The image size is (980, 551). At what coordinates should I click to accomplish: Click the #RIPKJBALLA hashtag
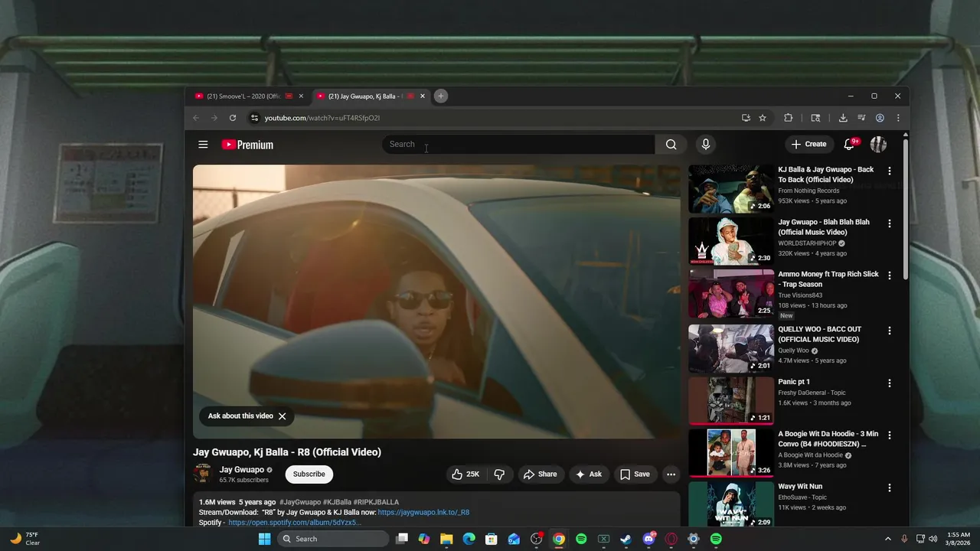pos(376,503)
